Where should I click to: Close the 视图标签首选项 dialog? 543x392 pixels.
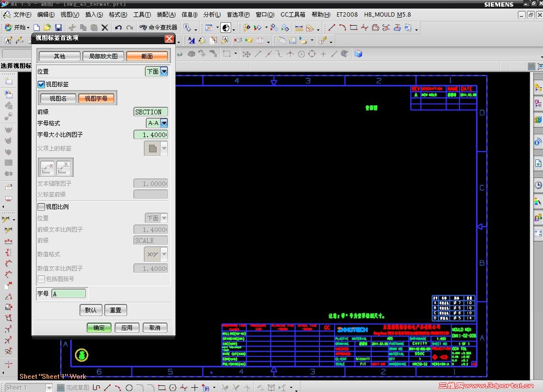coord(169,38)
